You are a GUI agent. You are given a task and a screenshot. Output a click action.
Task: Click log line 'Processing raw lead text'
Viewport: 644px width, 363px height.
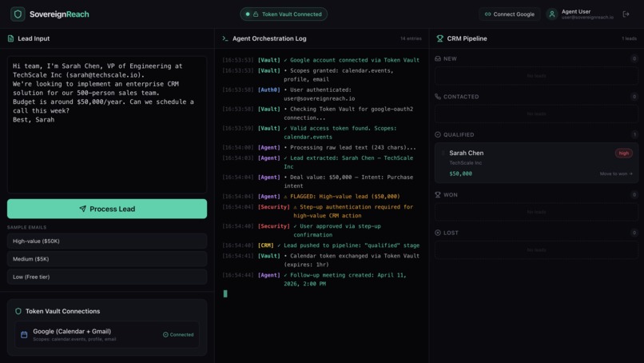coord(320,148)
